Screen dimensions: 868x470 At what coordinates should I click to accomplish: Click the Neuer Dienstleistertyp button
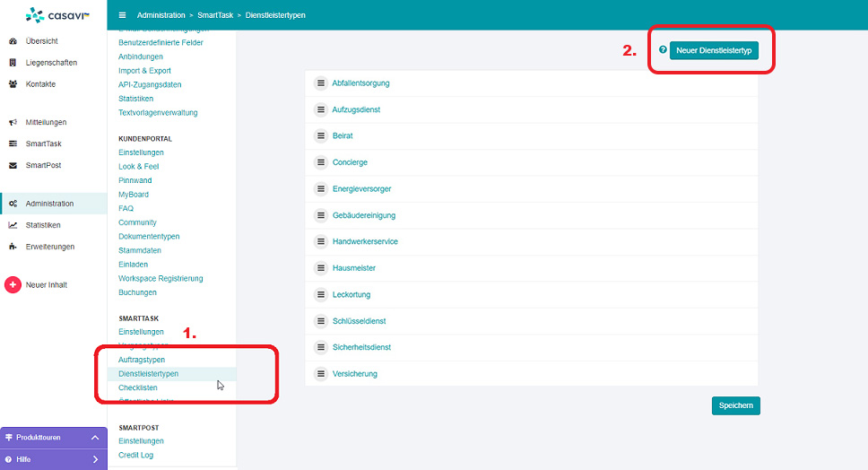coord(714,51)
